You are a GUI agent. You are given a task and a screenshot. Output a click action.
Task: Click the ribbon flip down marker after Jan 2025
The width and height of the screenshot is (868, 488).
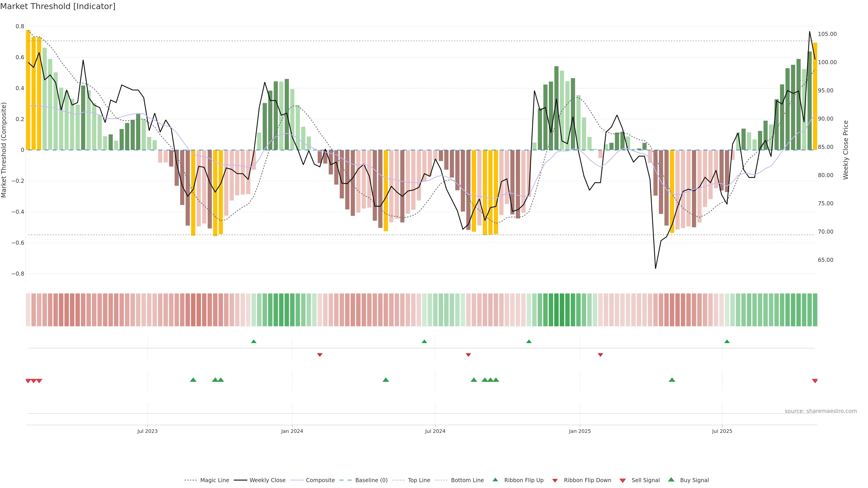coord(600,355)
